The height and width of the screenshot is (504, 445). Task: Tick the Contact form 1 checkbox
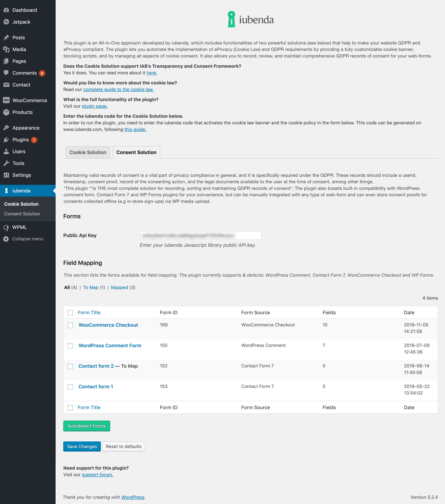[70, 387]
